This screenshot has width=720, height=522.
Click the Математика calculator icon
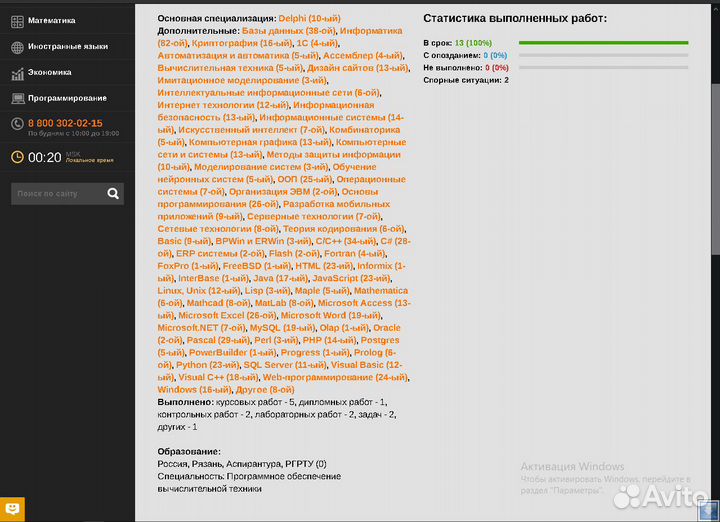[18, 20]
